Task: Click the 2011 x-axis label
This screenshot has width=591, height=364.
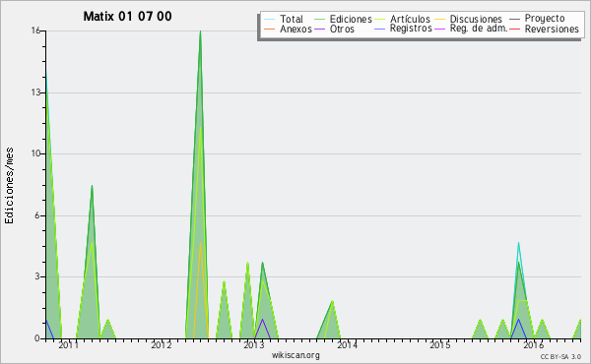Action: [68, 344]
